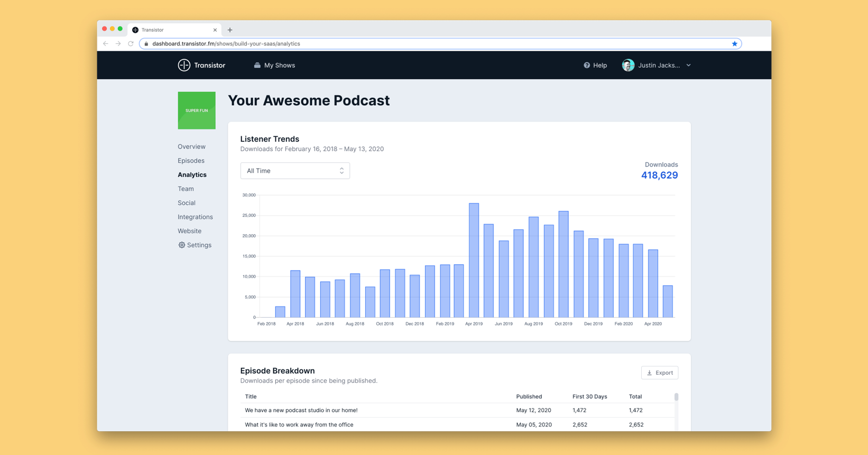Screen dimensions: 868x455
Task: Click the SUPER FUN podcast artwork
Action: click(x=197, y=110)
